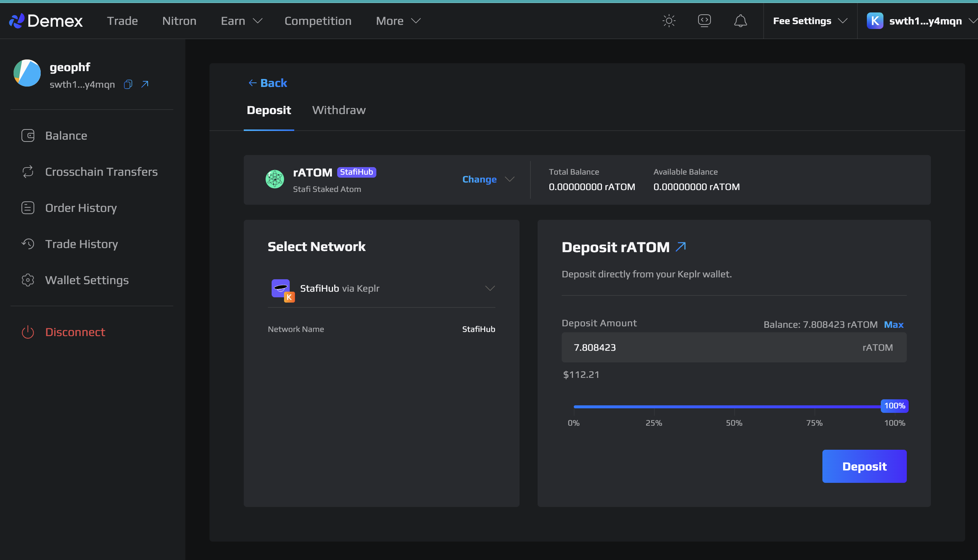Viewport: 978px width, 560px height.
Task: Toggle light theme with sun icon
Action: pyautogui.click(x=669, y=21)
